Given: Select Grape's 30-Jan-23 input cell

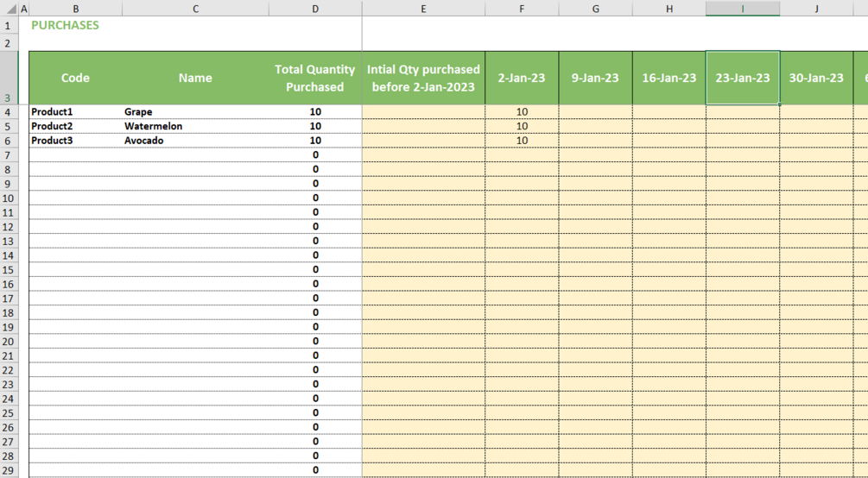Looking at the screenshot, I should coord(816,112).
